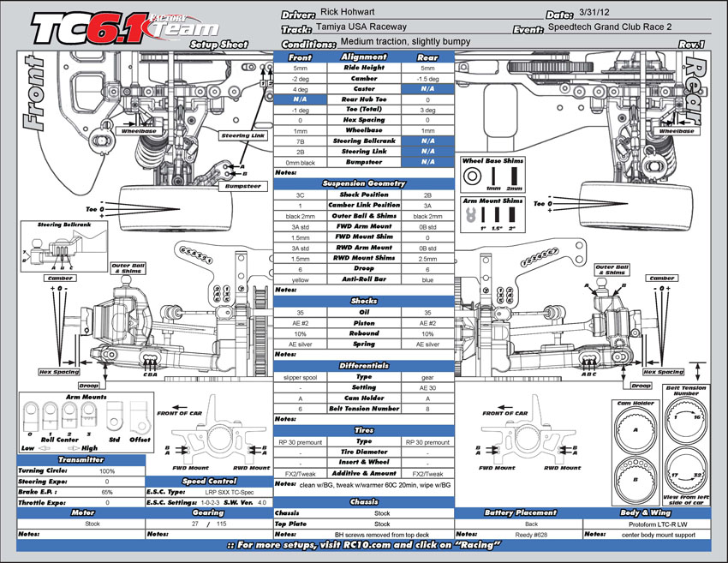Click the E.S.C. Type value LRP SXX TC-Spec
The image size is (728, 563).
click(x=229, y=492)
